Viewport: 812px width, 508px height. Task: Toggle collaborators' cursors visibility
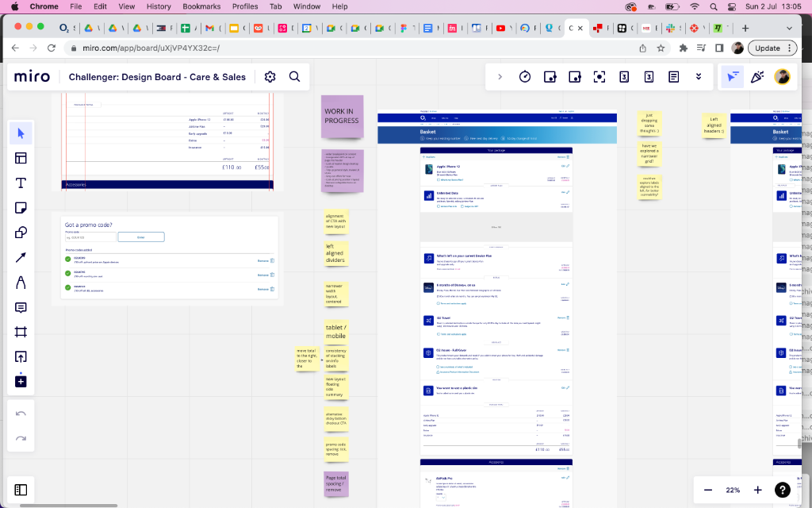pyautogui.click(x=732, y=77)
